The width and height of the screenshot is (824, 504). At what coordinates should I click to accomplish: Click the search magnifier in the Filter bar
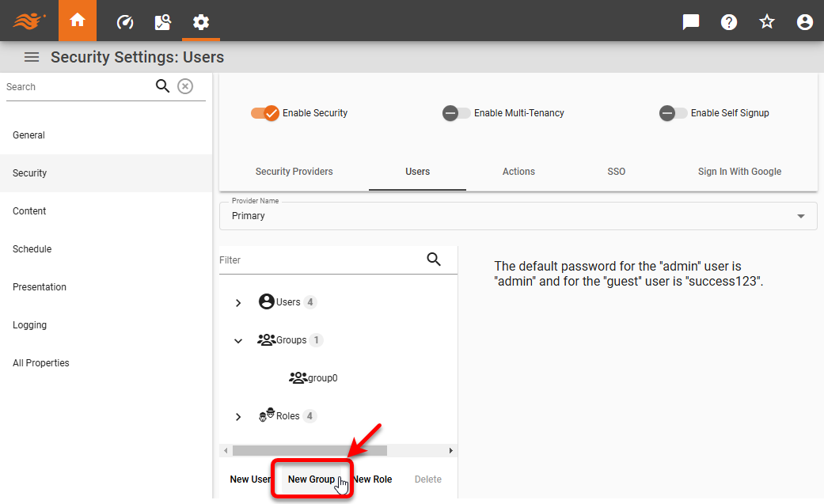(434, 260)
